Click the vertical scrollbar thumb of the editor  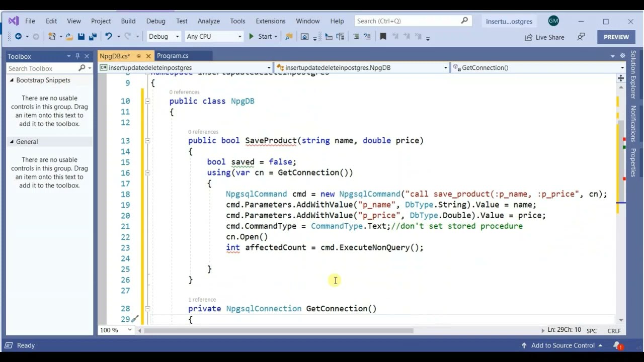621,162
